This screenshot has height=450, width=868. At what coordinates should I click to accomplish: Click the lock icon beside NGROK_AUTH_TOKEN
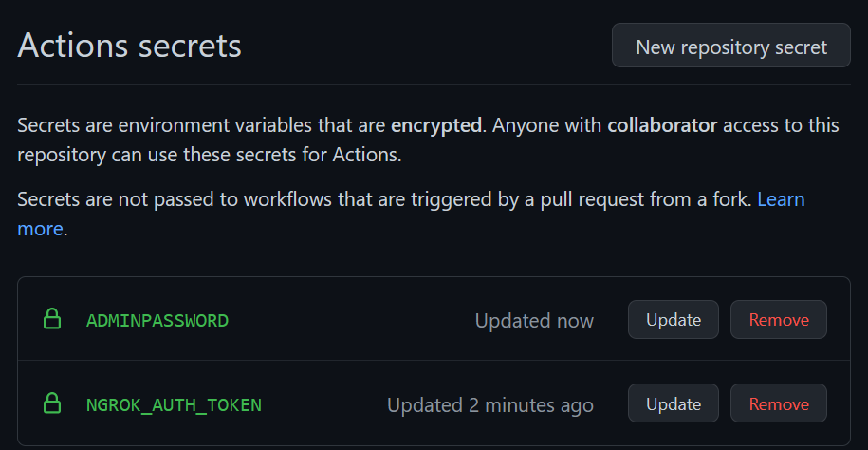pos(53,404)
